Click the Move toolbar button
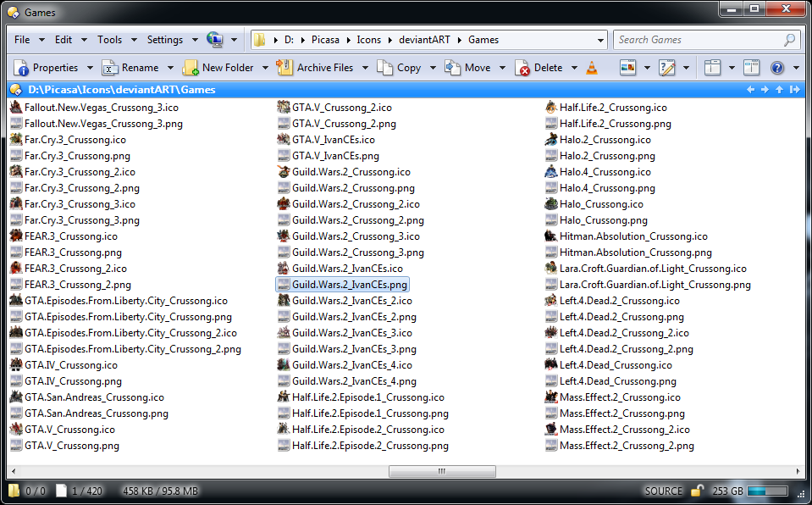Image resolution: width=812 pixels, height=505 pixels. 467,68
